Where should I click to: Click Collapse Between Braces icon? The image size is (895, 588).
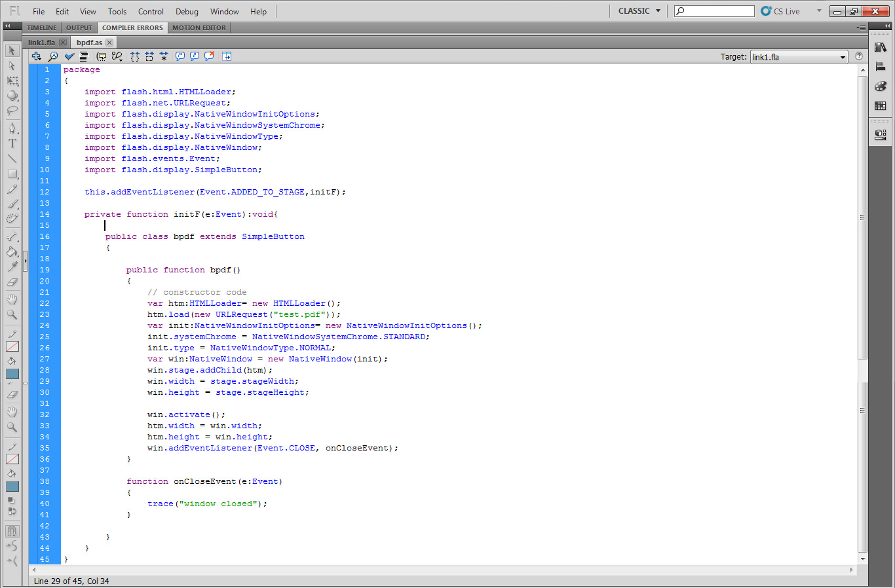click(134, 56)
